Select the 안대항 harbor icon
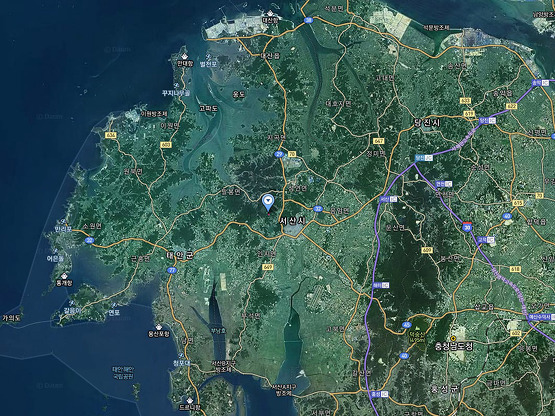Screen dimensions: 555x416 click(184, 57)
